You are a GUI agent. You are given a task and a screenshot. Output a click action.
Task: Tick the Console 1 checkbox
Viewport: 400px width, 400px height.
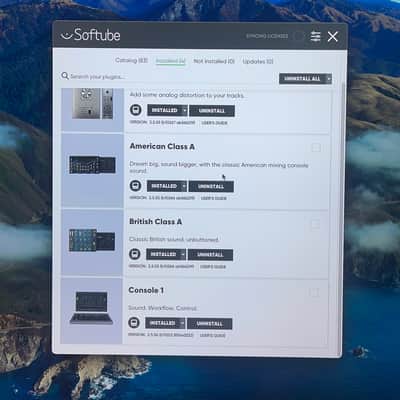coord(314,293)
